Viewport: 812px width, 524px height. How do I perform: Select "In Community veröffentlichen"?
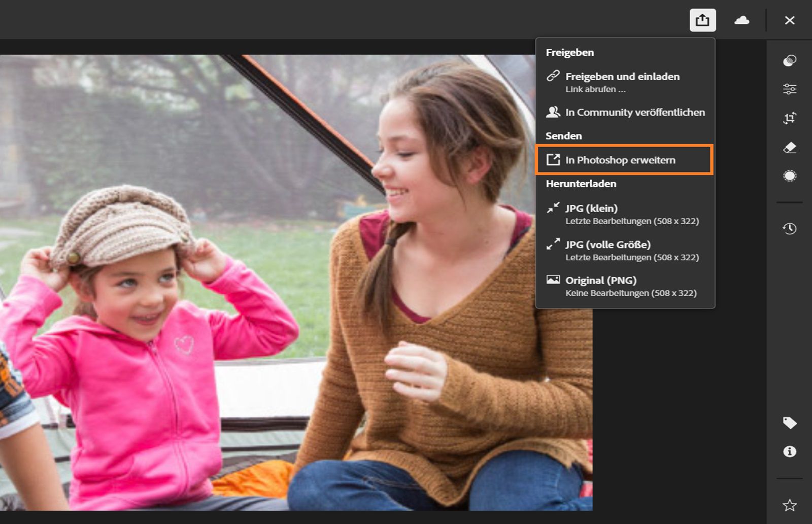click(x=635, y=113)
